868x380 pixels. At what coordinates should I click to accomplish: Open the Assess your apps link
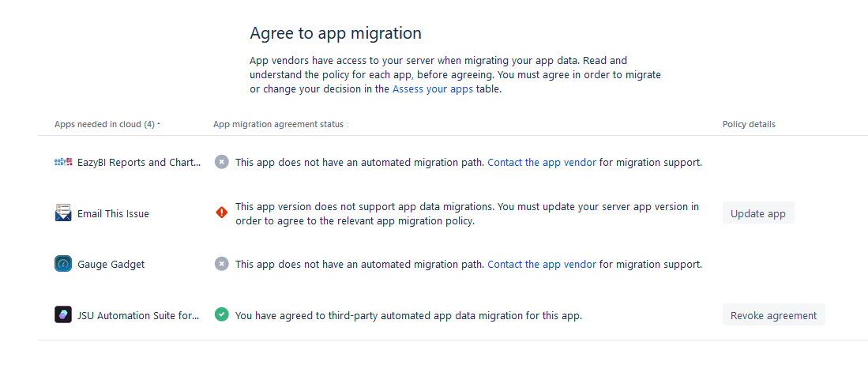[x=433, y=89]
